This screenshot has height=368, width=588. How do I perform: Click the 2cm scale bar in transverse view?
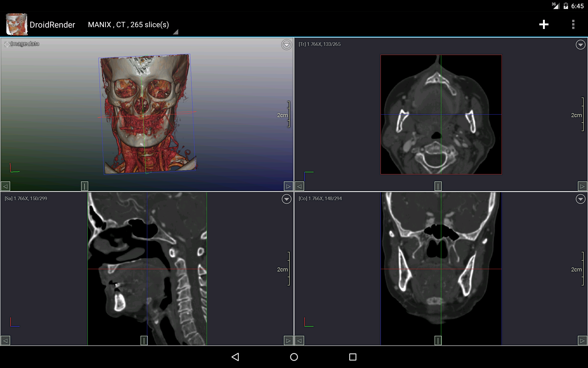[577, 114]
